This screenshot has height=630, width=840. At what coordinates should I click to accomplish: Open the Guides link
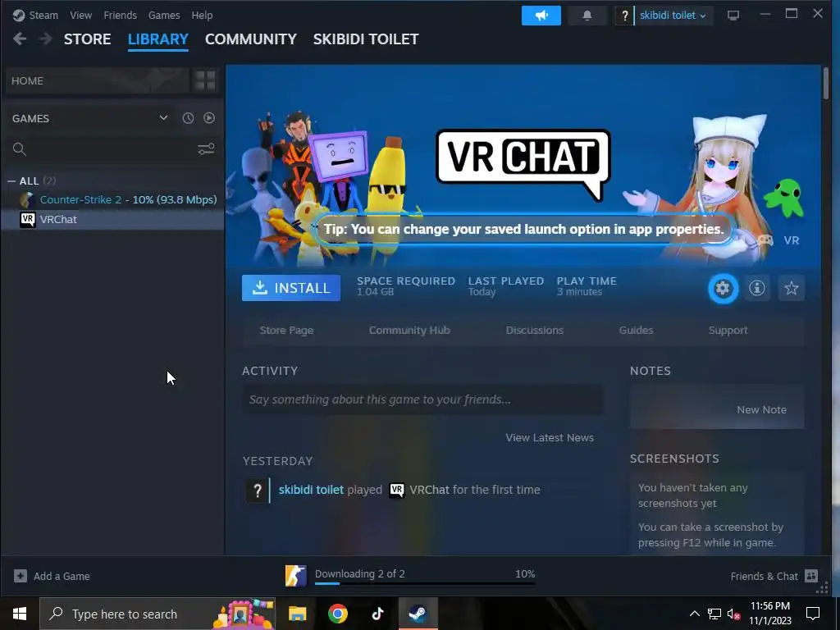[636, 330]
